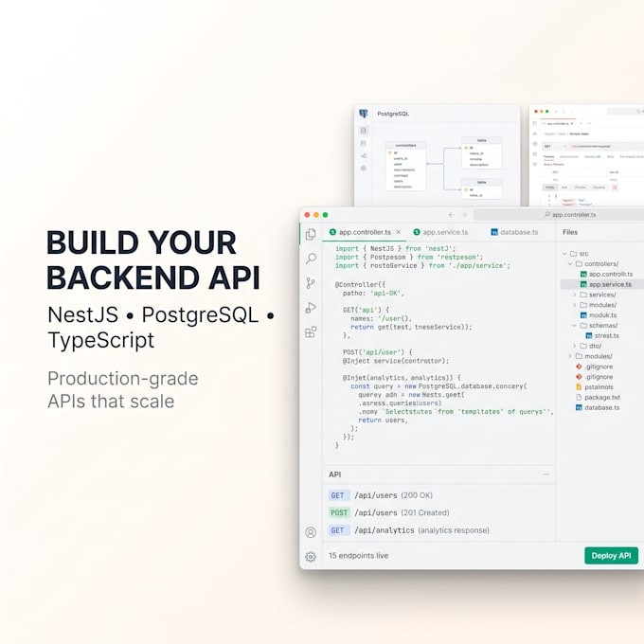644x644 pixels.
Task: Select the GET /api/analytics row
Action: coord(439,530)
